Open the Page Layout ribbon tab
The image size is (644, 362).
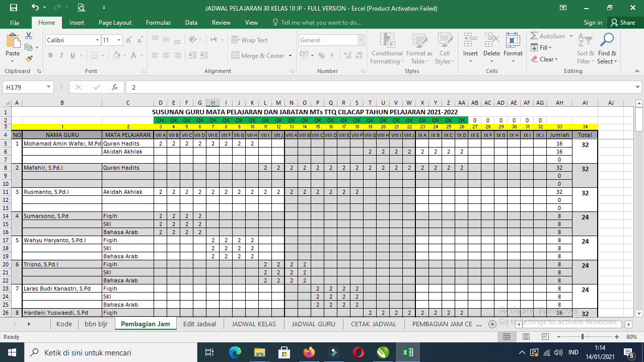[115, 23]
